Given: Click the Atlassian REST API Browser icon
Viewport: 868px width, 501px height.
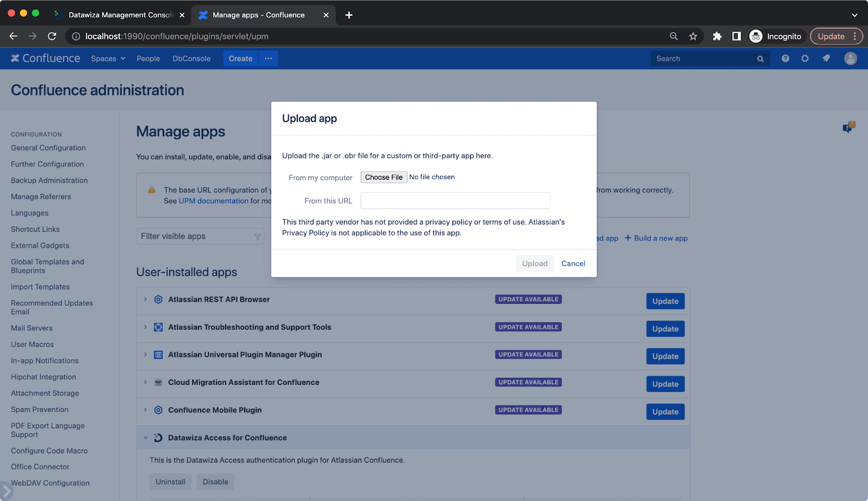Looking at the screenshot, I should point(158,300).
